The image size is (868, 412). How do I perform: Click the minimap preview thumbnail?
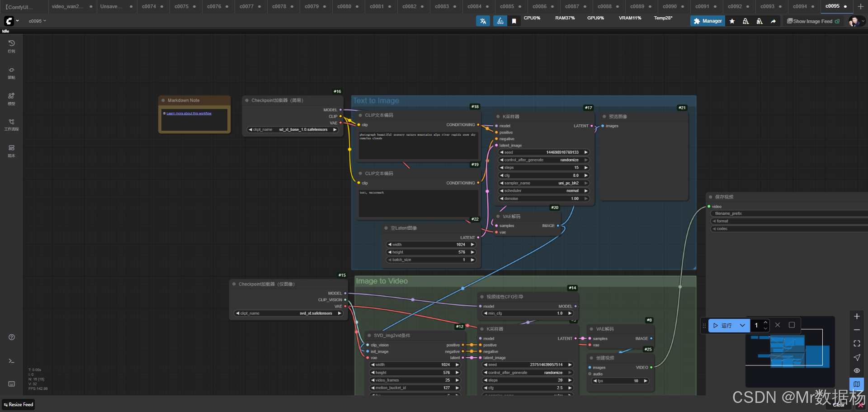tap(790, 351)
